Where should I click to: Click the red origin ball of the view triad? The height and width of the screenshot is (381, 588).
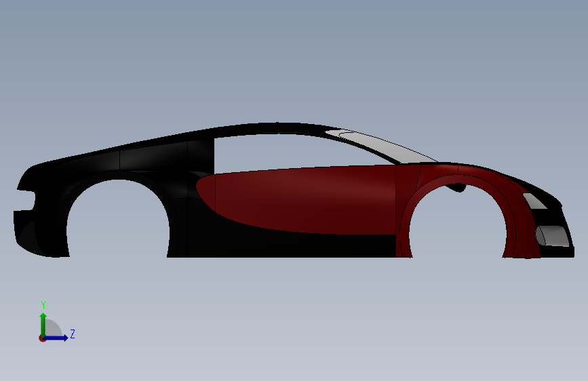42,338
